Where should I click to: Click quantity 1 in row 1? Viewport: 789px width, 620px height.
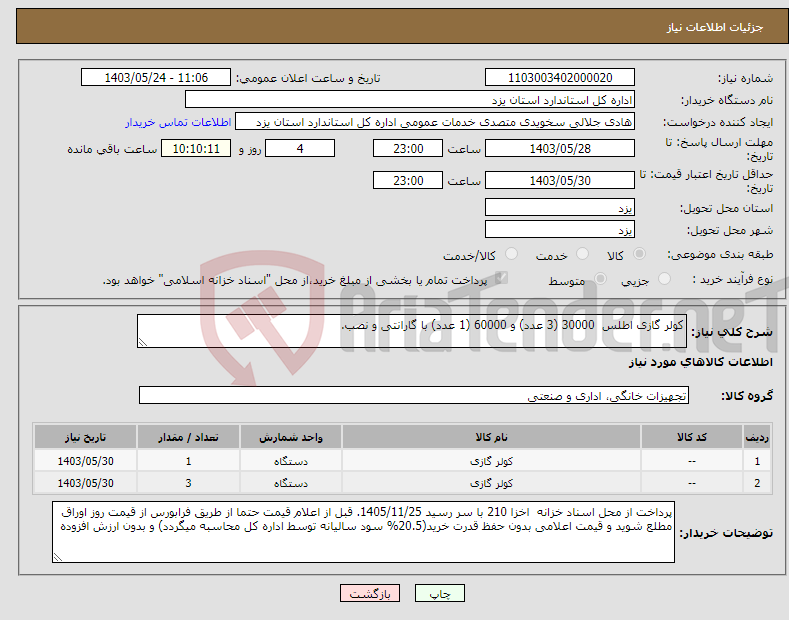coord(188,461)
